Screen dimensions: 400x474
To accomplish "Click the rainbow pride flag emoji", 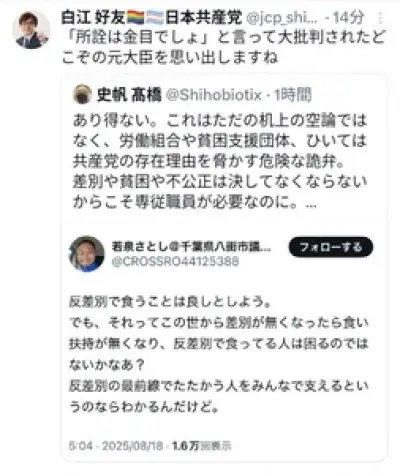I will click(136, 18).
